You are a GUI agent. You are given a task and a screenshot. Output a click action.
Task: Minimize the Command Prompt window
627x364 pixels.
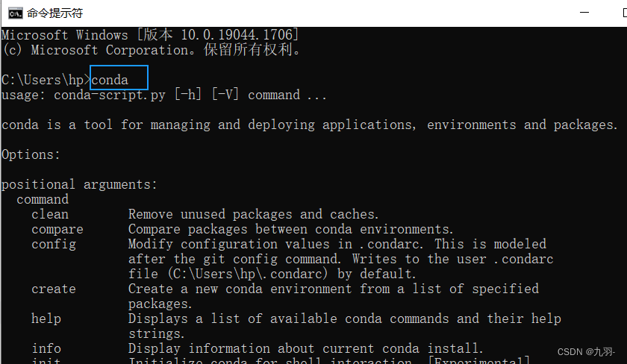tap(584, 13)
